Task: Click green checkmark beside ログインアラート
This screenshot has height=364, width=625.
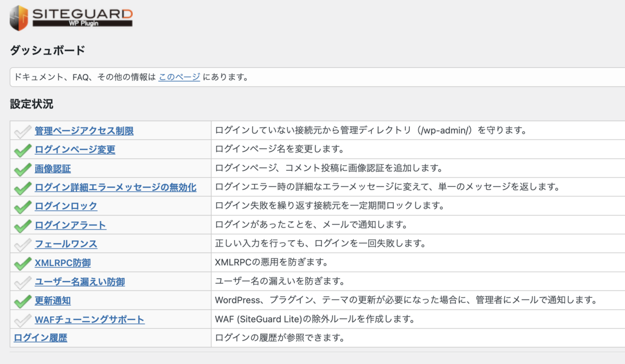Action: (22, 225)
